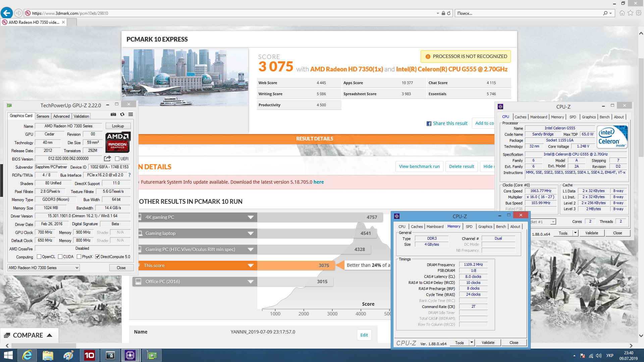Open Bench tab in front CPU-Z window
This screenshot has height=362, width=644.
[501, 227]
